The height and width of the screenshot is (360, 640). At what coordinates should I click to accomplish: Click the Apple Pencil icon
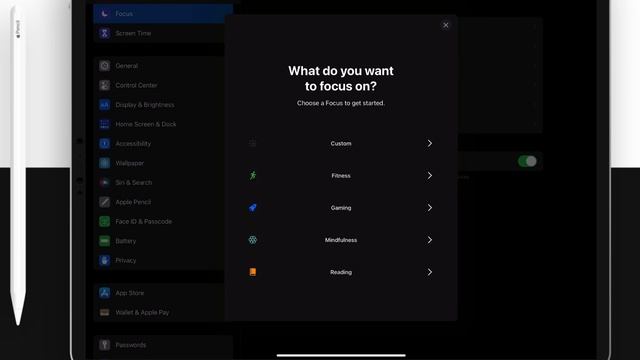coord(104,202)
